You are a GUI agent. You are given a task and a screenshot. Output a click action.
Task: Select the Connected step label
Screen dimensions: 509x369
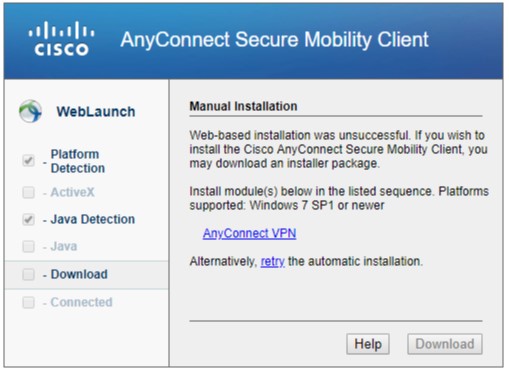pyautogui.click(x=81, y=302)
